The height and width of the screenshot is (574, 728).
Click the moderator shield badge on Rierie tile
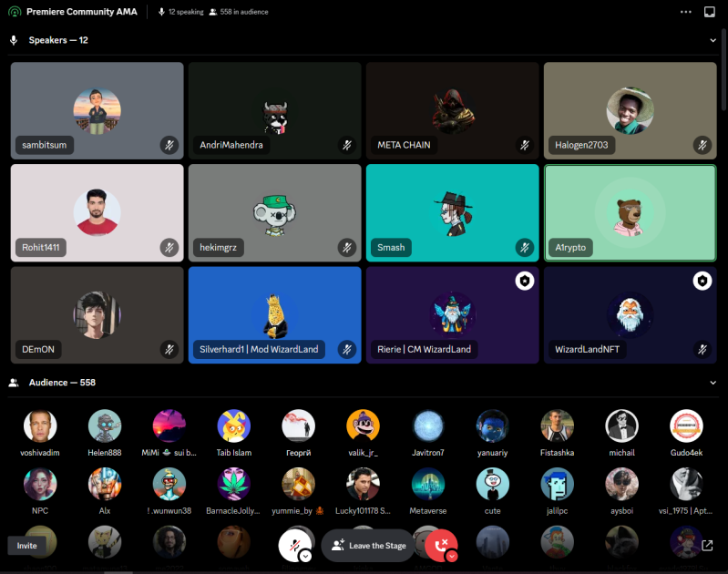coord(525,281)
